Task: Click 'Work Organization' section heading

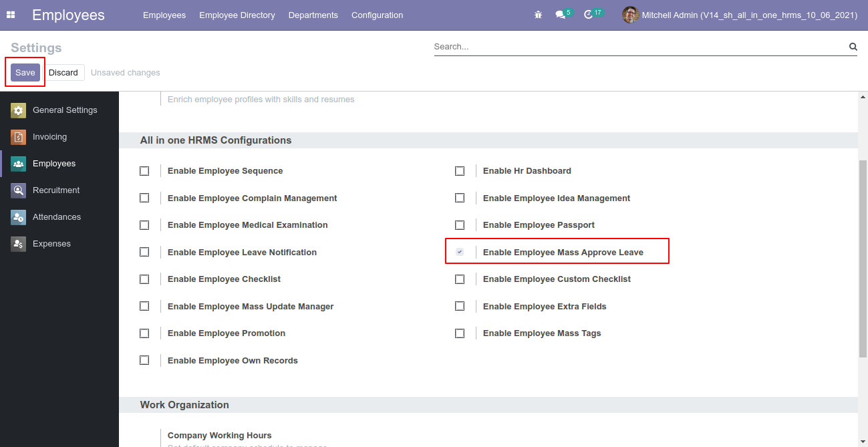Action: coord(184,405)
